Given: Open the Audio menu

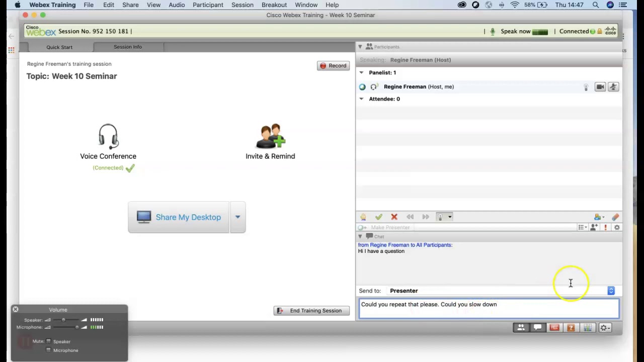Looking at the screenshot, I should coord(177,5).
